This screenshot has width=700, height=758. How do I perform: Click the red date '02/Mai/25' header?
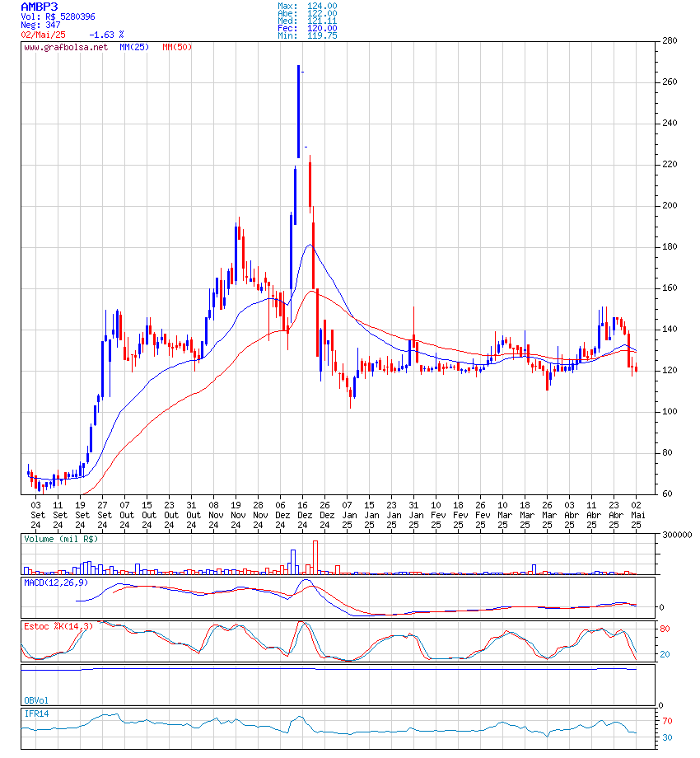tap(43, 35)
